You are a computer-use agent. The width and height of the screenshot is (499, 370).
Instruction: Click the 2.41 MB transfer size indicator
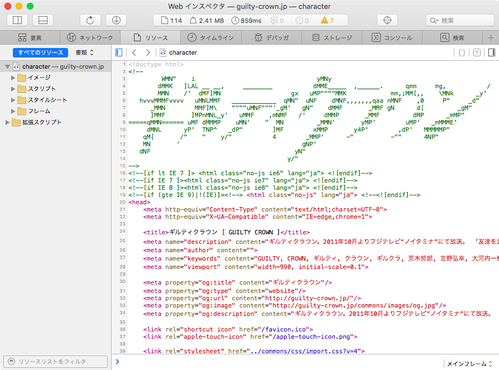(207, 21)
